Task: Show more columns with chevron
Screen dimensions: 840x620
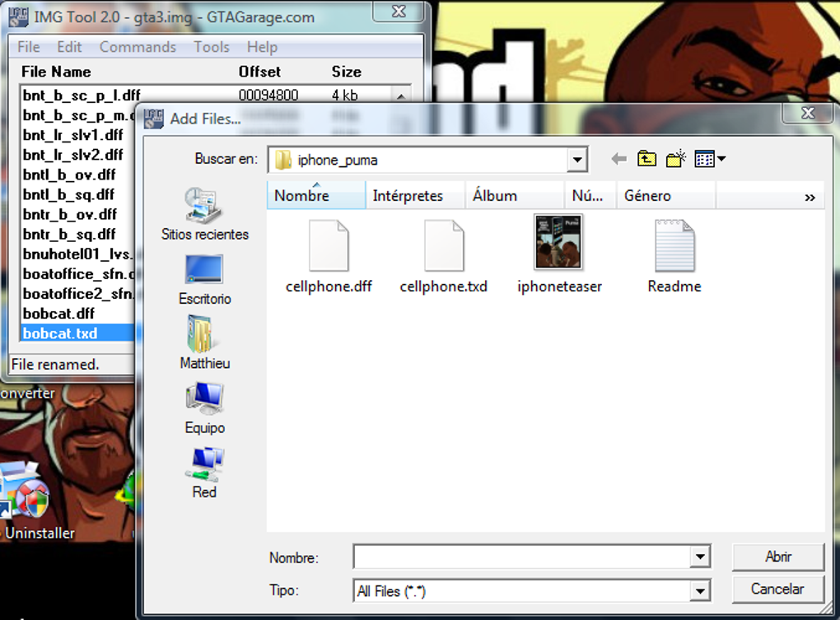Action: [x=810, y=197]
